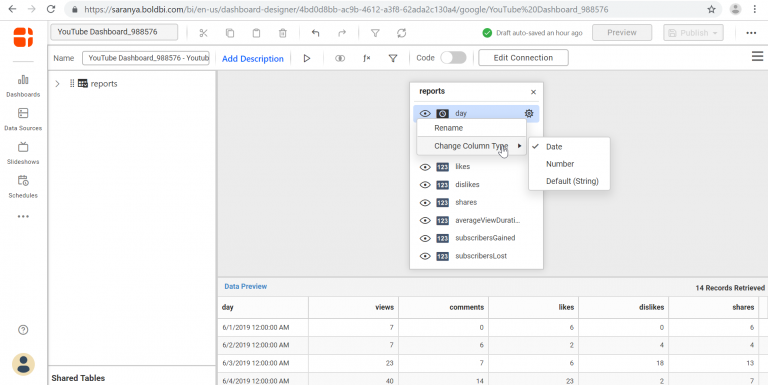The image size is (768, 385).
Task: Click the reports table icon in tree
Action: coord(83,84)
